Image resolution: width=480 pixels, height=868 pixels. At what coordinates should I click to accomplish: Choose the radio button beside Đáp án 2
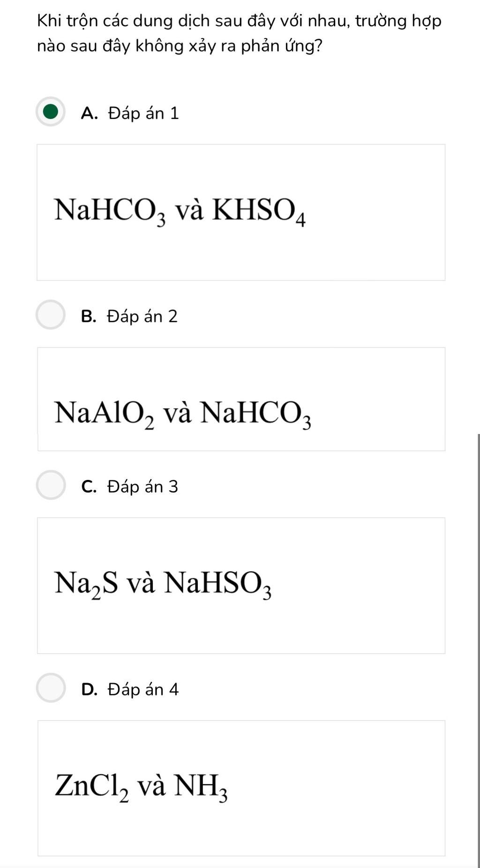pyautogui.click(x=51, y=315)
